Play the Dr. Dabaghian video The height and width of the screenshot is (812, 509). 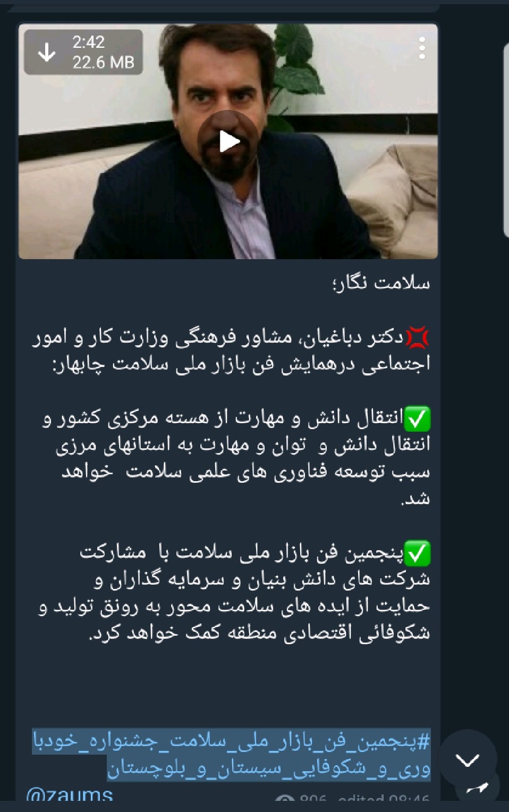(x=228, y=141)
